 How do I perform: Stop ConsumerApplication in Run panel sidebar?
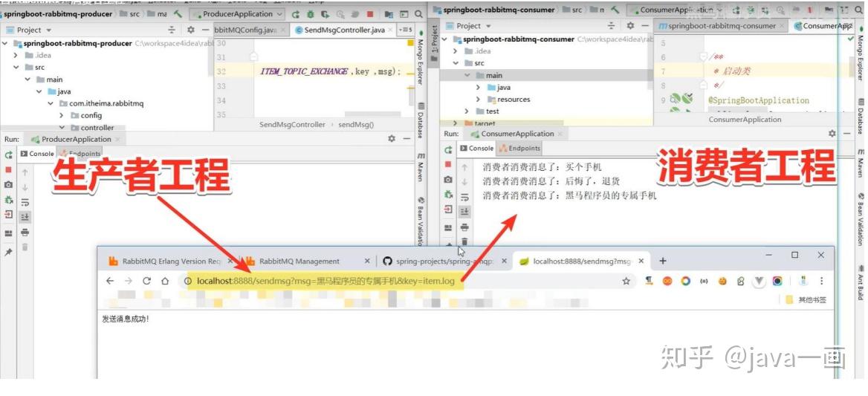click(448, 164)
